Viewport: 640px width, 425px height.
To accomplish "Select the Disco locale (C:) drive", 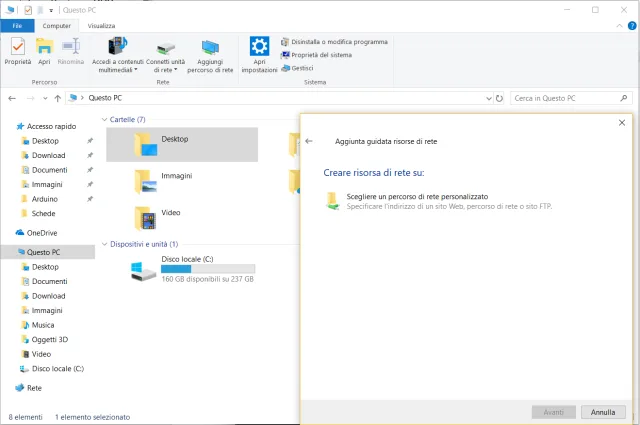I will (193, 269).
